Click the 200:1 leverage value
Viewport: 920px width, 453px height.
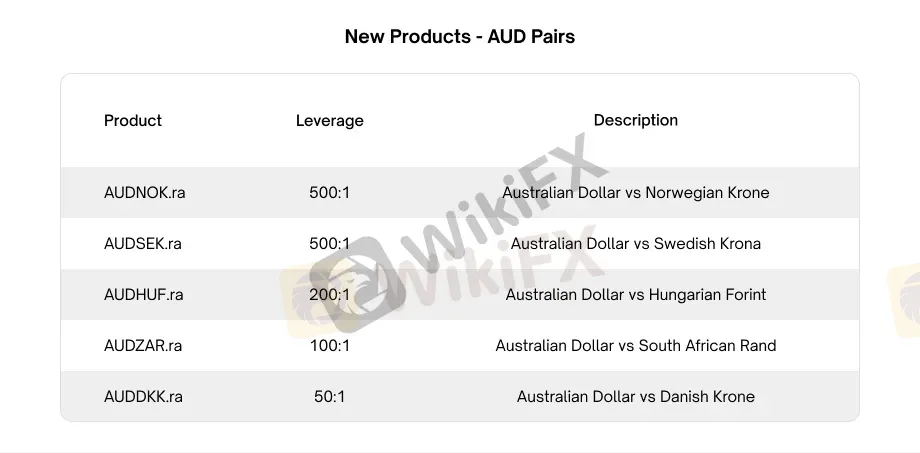[x=329, y=294]
